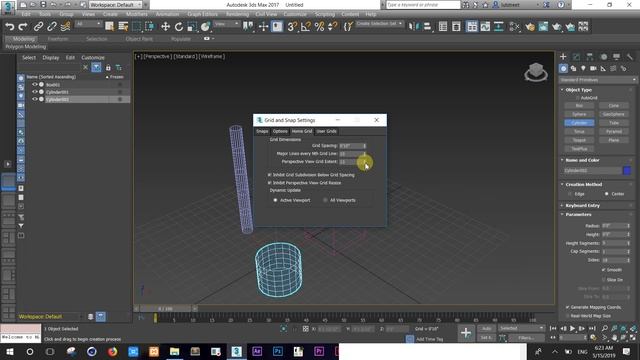Toggle visibility eye for Cylinder002
The height and width of the screenshot is (360, 640).
pyautogui.click(x=35, y=99)
